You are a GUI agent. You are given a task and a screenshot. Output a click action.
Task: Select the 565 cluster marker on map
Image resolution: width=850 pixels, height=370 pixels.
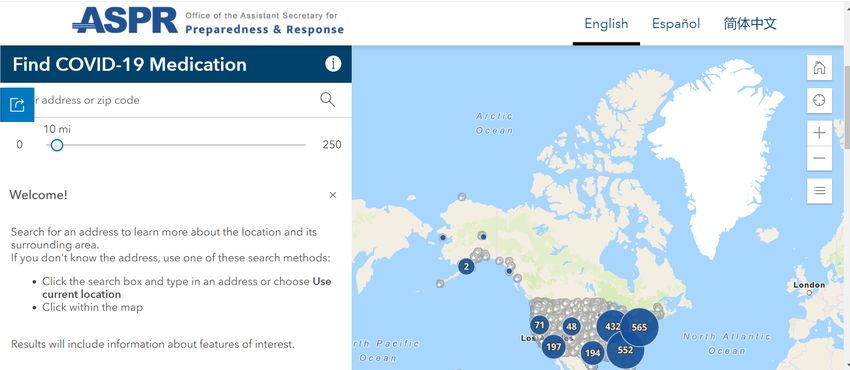pyautogui.click(x=639, y=327)
